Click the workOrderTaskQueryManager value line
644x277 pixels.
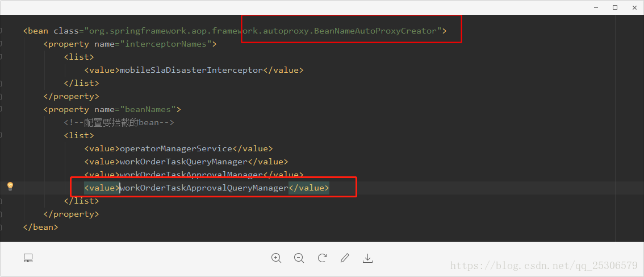click(x=186, y=162)
